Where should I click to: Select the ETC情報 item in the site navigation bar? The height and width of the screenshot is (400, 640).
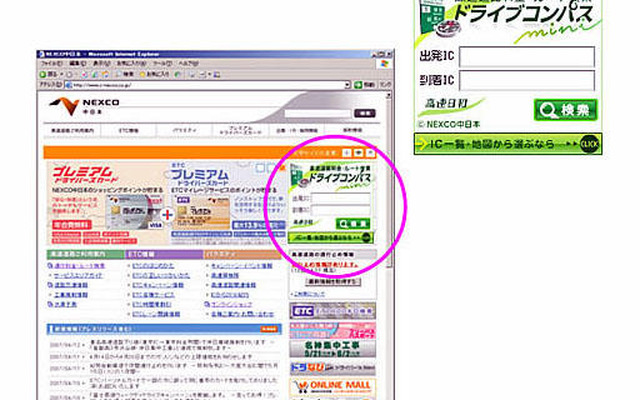pyautogui.click(x=129, y=131)
